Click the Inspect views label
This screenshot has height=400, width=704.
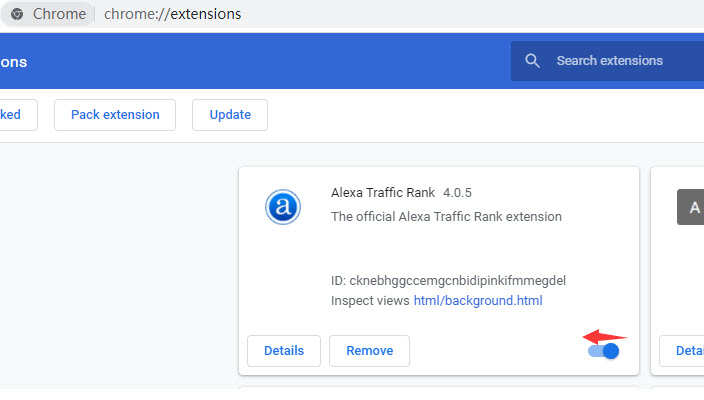coord(370,300)
